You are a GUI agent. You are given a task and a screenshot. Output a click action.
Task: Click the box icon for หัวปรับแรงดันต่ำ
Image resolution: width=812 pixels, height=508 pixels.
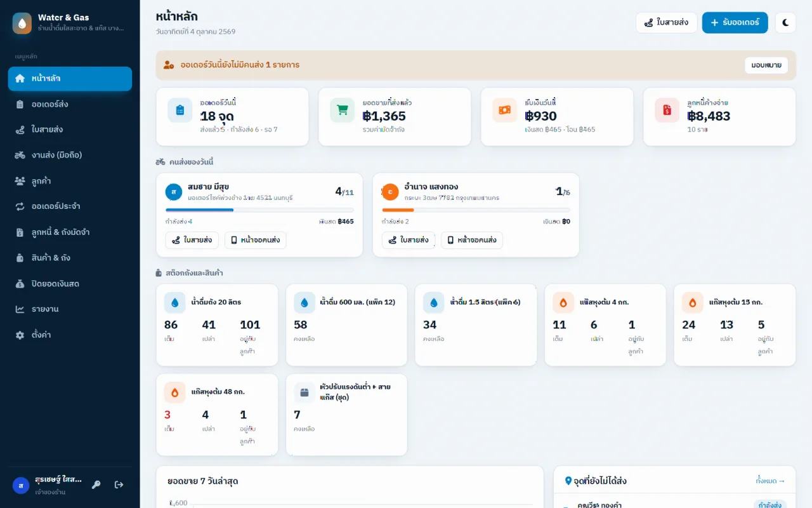[x=304, y=393]
